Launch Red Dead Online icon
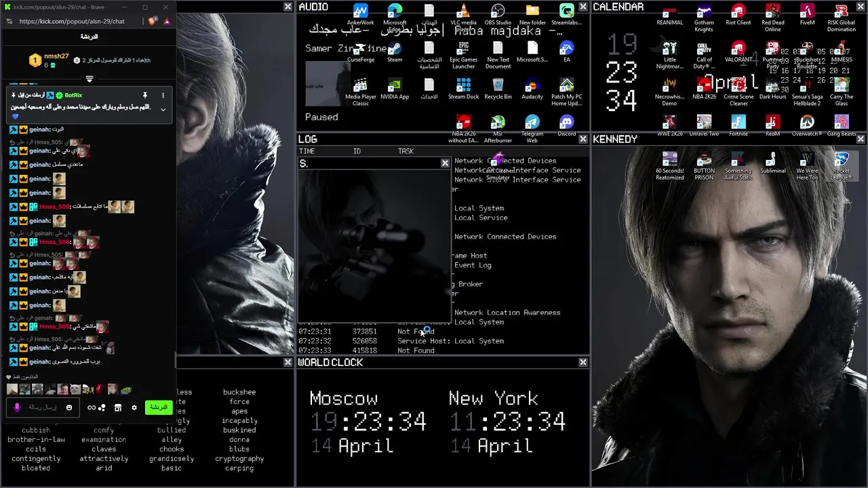Viewport: 868px width, 488px height. coord(772,18)
